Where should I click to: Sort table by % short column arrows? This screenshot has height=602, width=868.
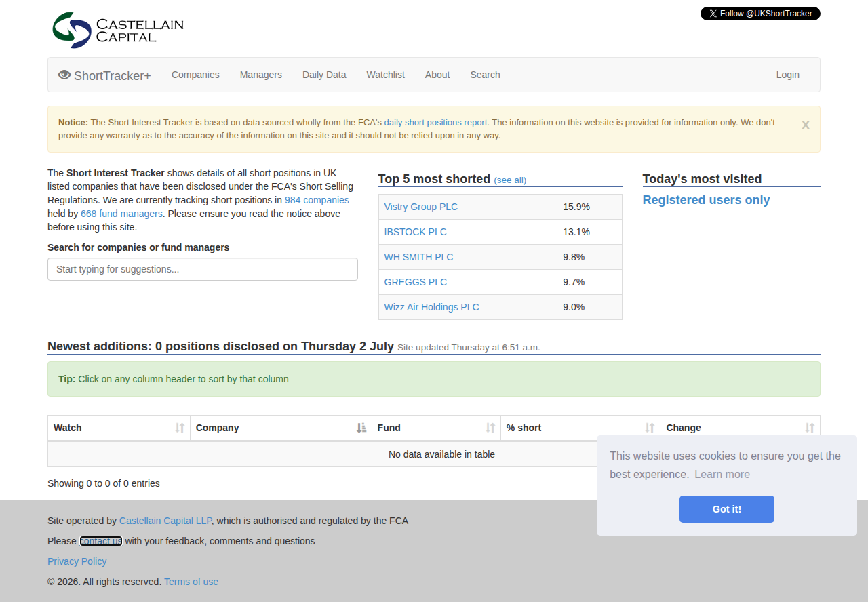point(650,428)
